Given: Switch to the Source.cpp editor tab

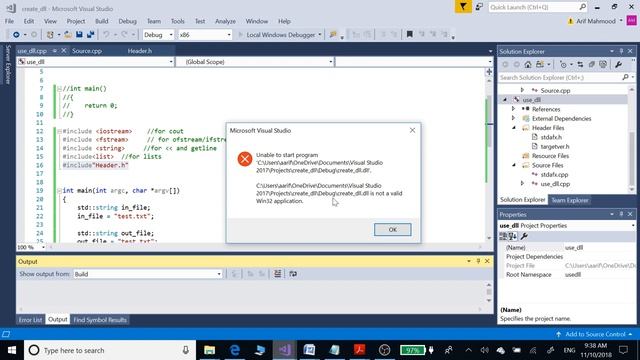Looking at the screenshot, I should point(87,51).
